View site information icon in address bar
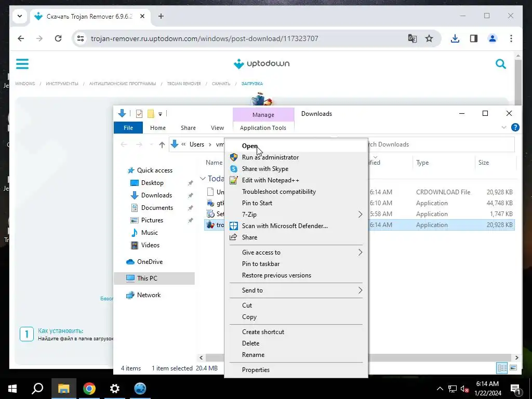532x399 pixels. click(81, 38)
